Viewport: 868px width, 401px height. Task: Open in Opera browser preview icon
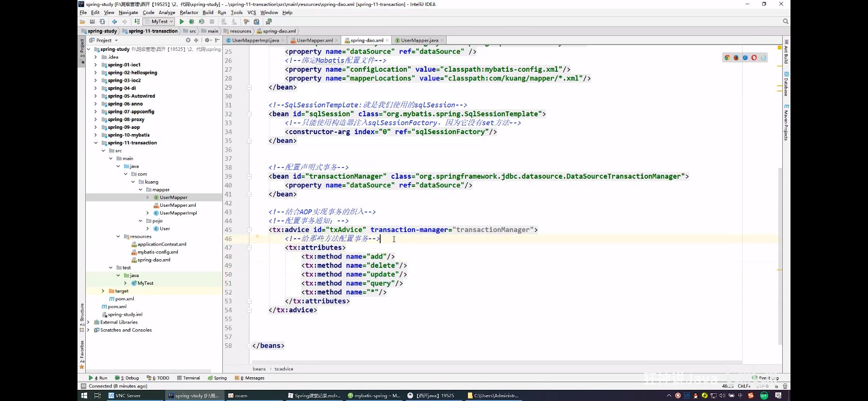(x=754, y=58)
